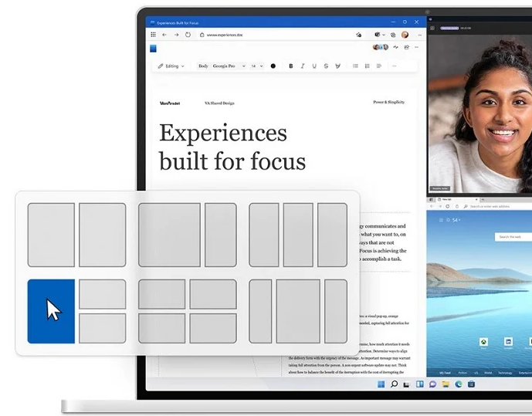Open taskbar Search
532x416 pixels.
[394, 384]
